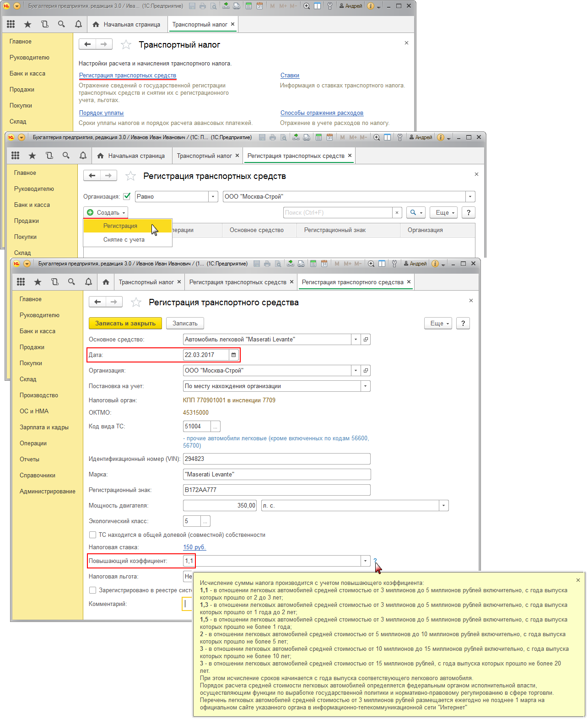This screenshot has width=588, height=719.
Task: Open calculator icon in front window title bar
Action: tap(313, 264)
